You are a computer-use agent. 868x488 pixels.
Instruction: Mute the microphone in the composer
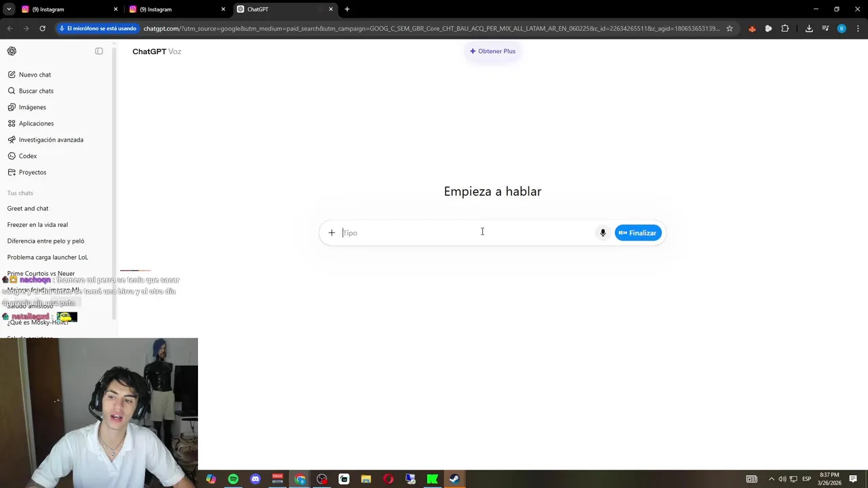(603, 233)
